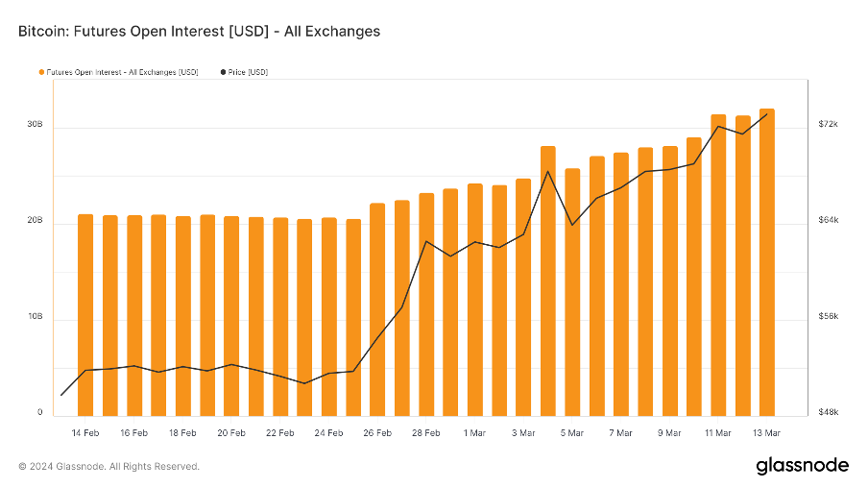This screenshot has width=868, height=488.
Task: Click the $48k price axis label
Action: (x=829, y=413)
